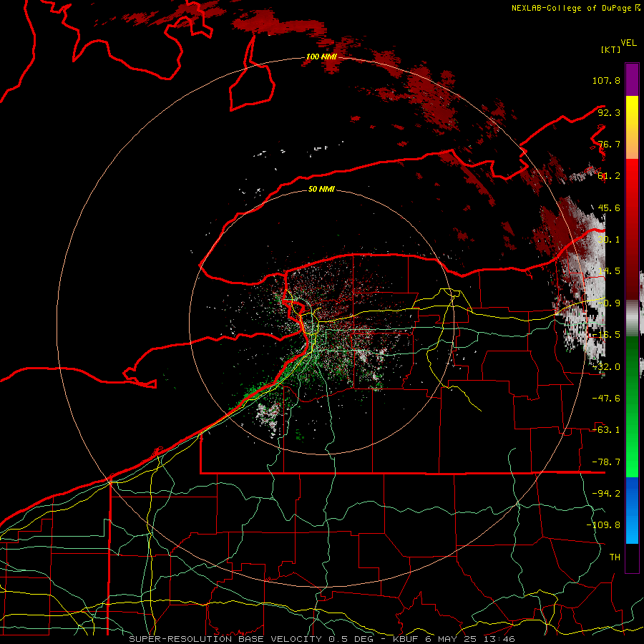Select the 76.7 legend value
644x644 pixels.
[609, 144]
